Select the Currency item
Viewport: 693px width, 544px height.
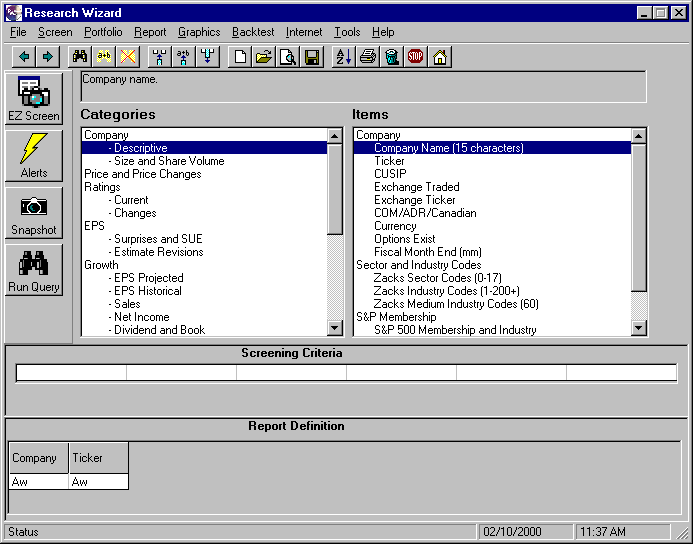click(492, 226)
